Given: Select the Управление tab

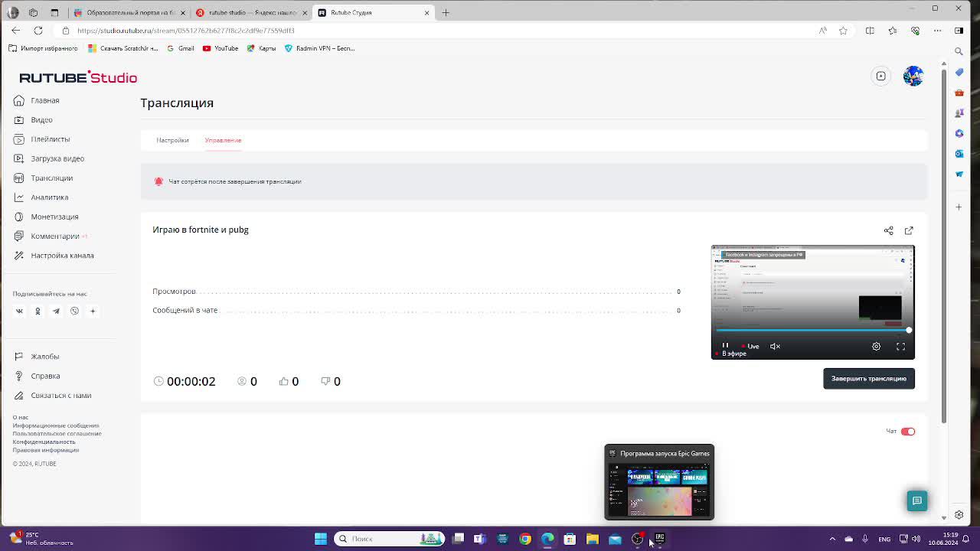Looking at the screenshot, I should [223, 140].
